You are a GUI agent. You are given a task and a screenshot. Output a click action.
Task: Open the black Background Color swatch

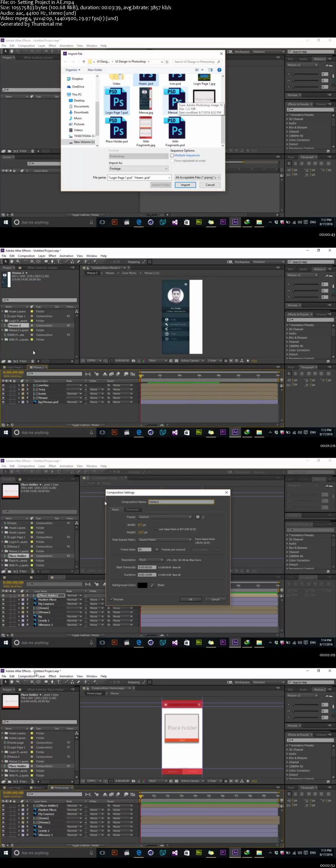click(142, 585)
